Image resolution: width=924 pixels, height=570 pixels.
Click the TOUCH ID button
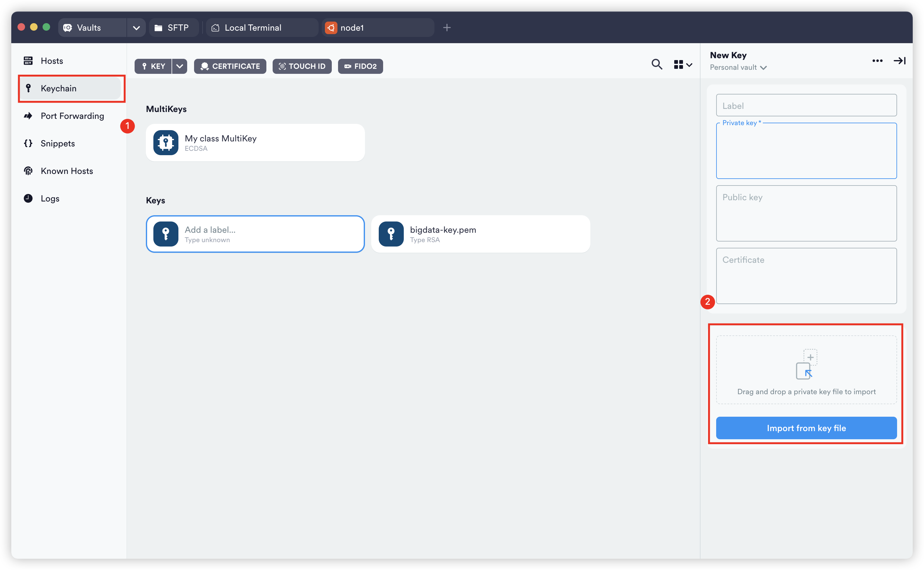point(302,66)
